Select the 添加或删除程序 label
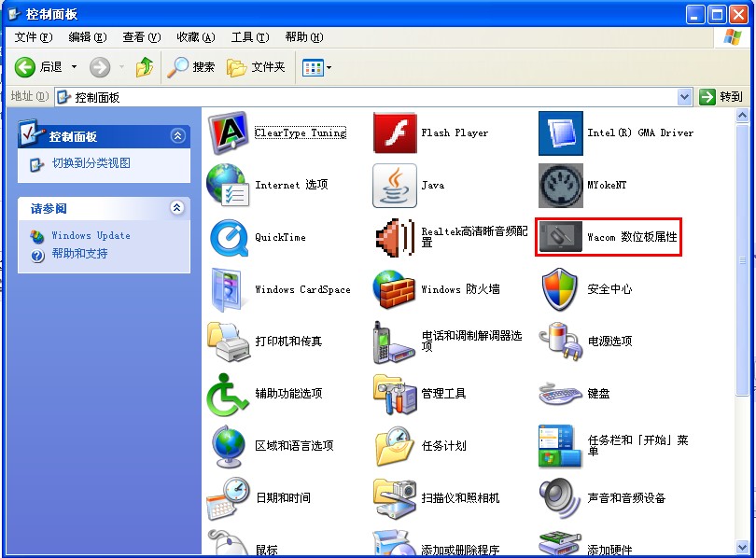The width and height of the screenshot is (756, 558). coord(460,550)
